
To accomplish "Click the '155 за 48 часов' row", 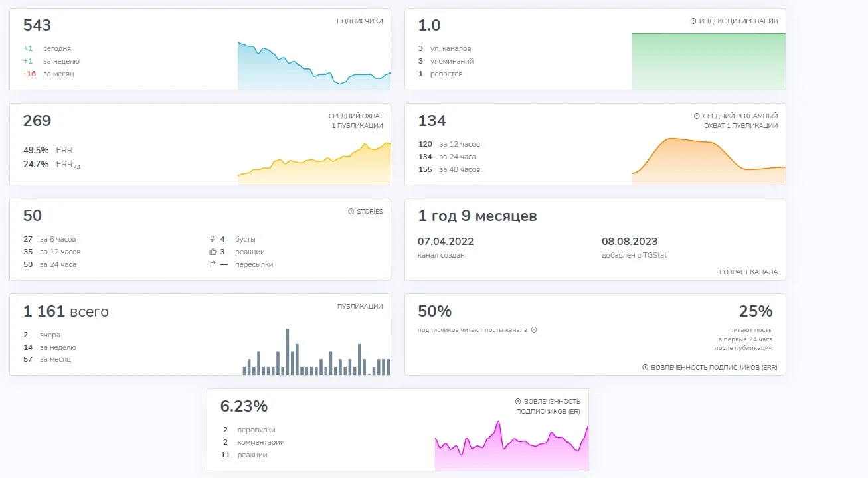I will coord(449,169).
